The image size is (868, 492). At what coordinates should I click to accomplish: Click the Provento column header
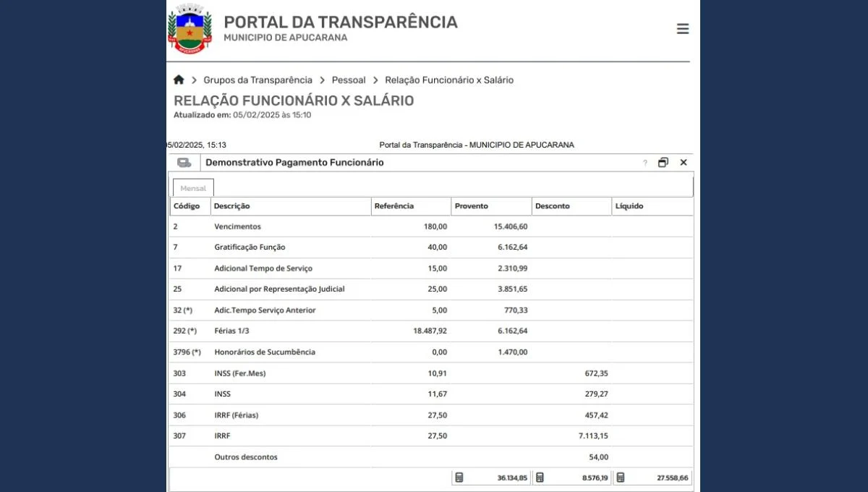471,206
